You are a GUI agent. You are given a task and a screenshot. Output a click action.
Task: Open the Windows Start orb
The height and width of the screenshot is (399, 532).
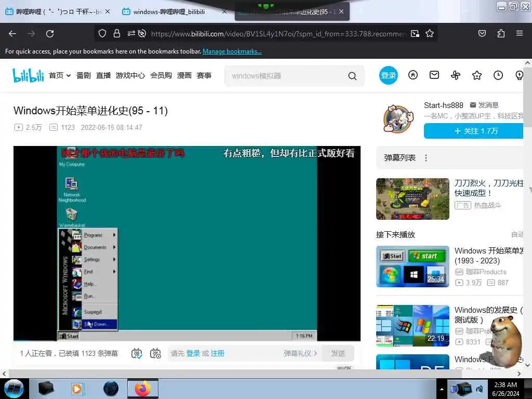tap(14, 389)
